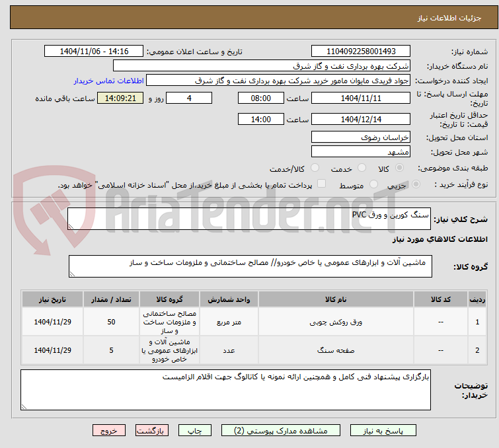
Task: Click the buyer notes توضیحات خریدار text area
Action: 225,390
